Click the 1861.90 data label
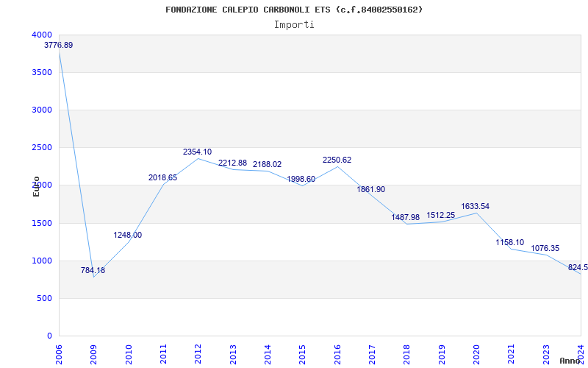This screenshot has height=368, width=588. tap(371, 190)
